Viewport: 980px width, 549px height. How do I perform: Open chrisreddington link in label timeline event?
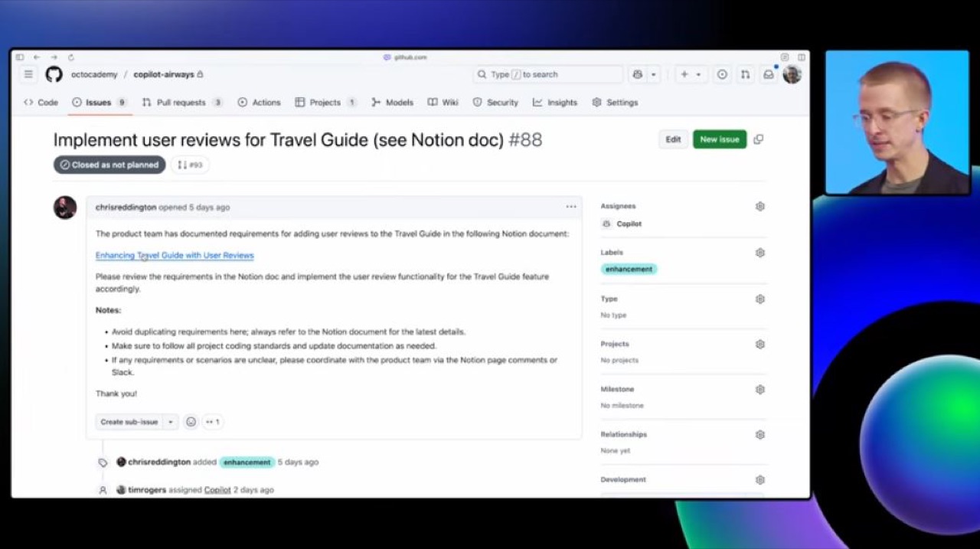159,462
